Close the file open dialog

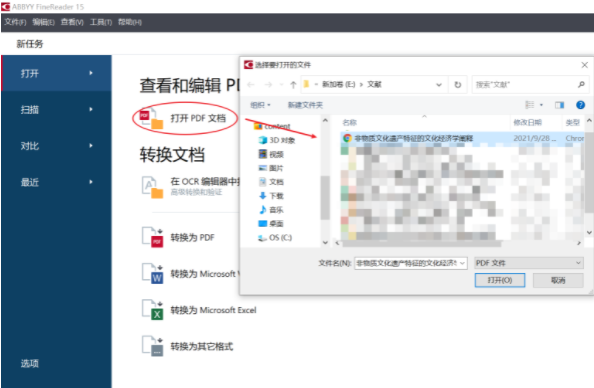(585, 65)
